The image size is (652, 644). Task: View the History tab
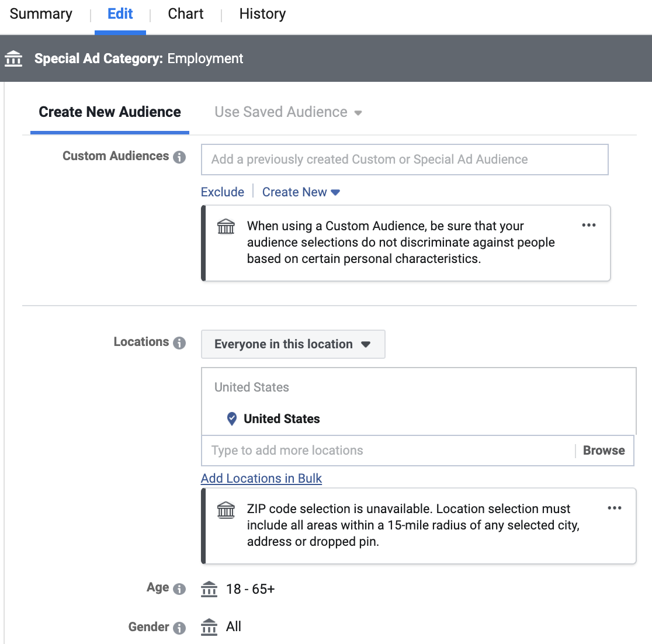tap(262, 14)
